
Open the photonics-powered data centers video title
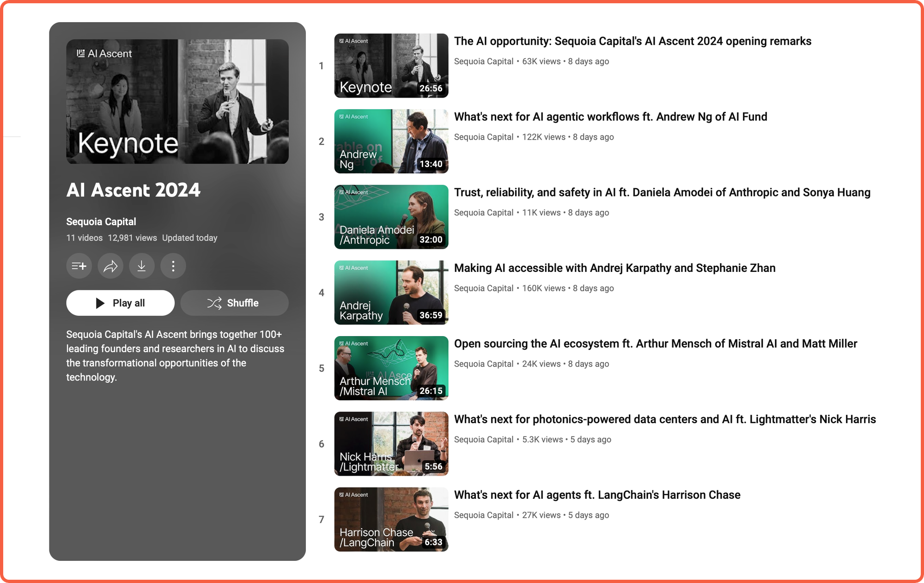664,419
